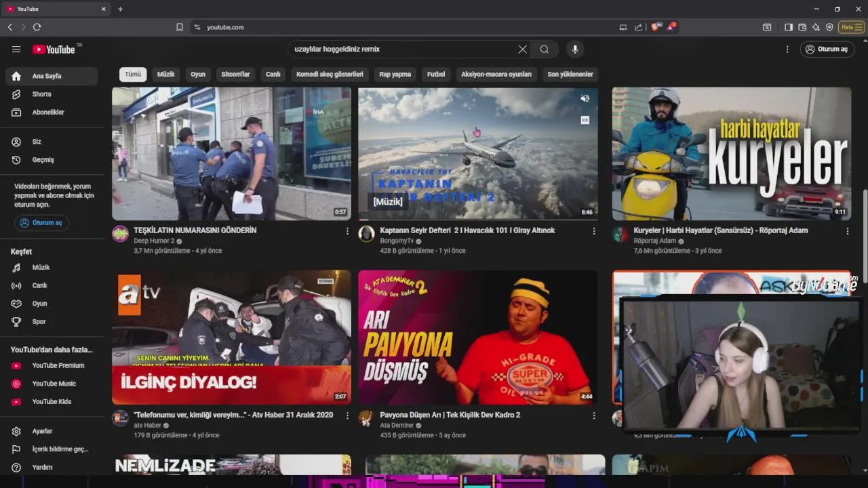Select the Aksiyon-macera oyunları chip

tap(496, 75)
